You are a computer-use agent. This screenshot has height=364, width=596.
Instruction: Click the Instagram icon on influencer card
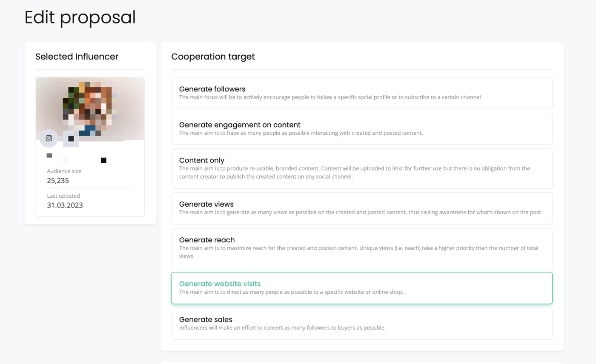[x=49, y=138]
